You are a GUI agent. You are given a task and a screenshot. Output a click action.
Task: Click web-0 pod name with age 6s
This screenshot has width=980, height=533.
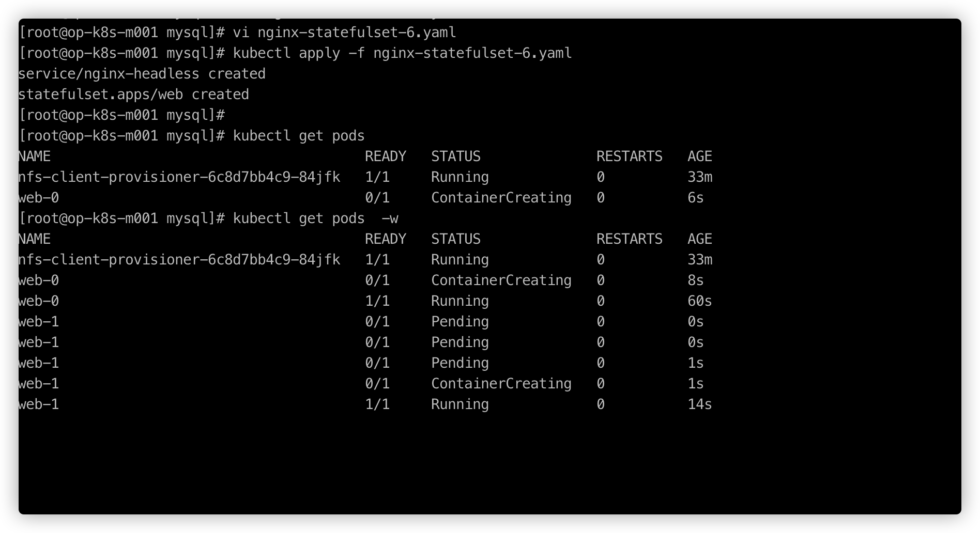pyautogui.click(x=39, y=198)
